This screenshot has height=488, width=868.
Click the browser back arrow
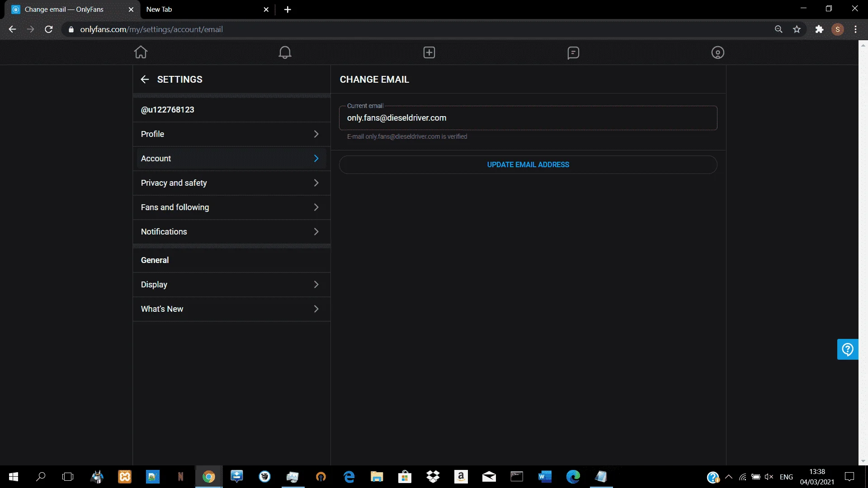pos(12,29)
